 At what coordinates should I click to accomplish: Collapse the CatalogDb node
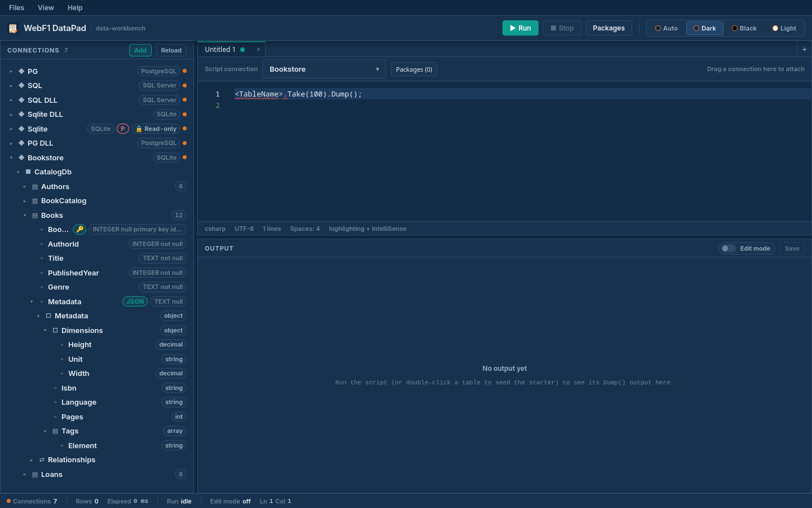[x=17, y=172]
